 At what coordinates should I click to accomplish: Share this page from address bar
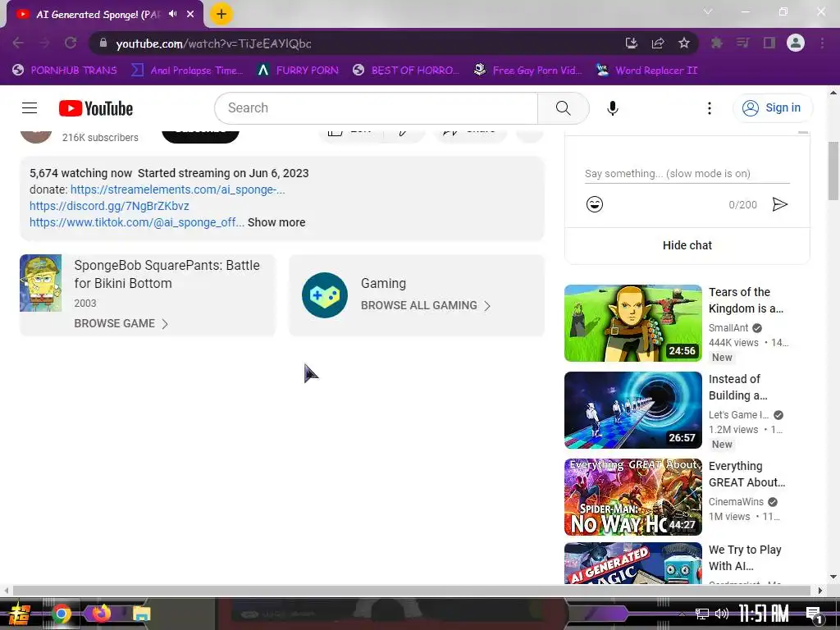[x=657, y=43]
